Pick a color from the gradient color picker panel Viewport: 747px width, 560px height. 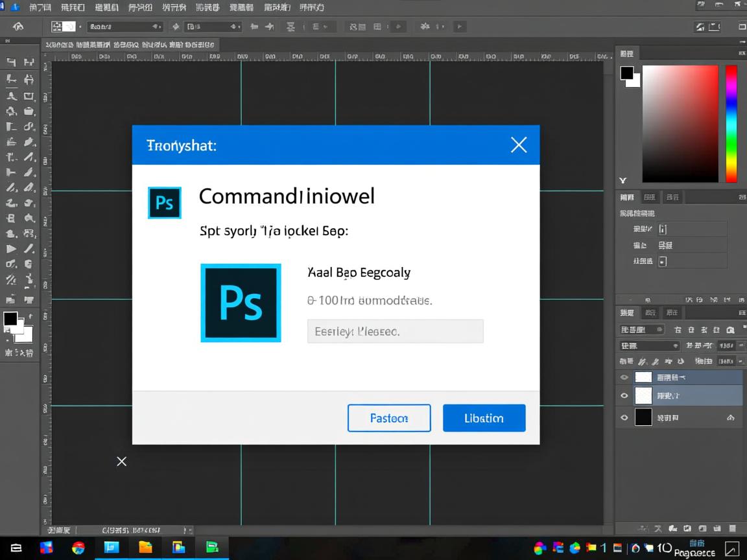pyautogui.click(x=680, y=123)
